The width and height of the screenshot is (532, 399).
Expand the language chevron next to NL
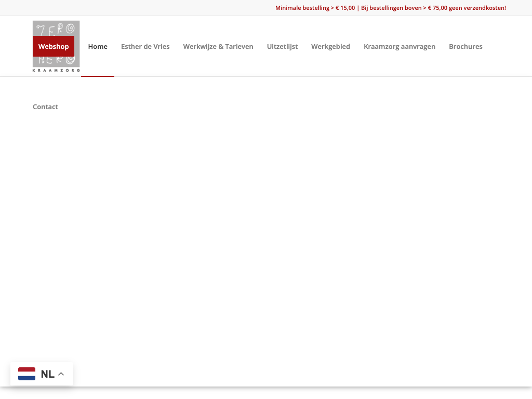point(61,374)
